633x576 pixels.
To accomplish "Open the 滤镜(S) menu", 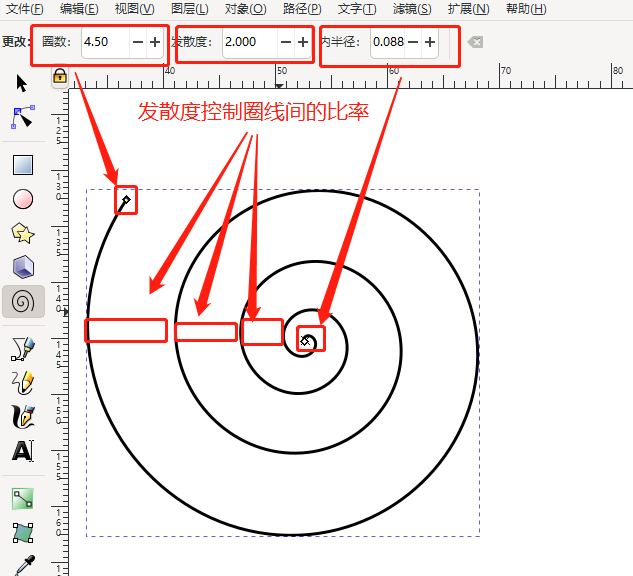I will (412, 8).
